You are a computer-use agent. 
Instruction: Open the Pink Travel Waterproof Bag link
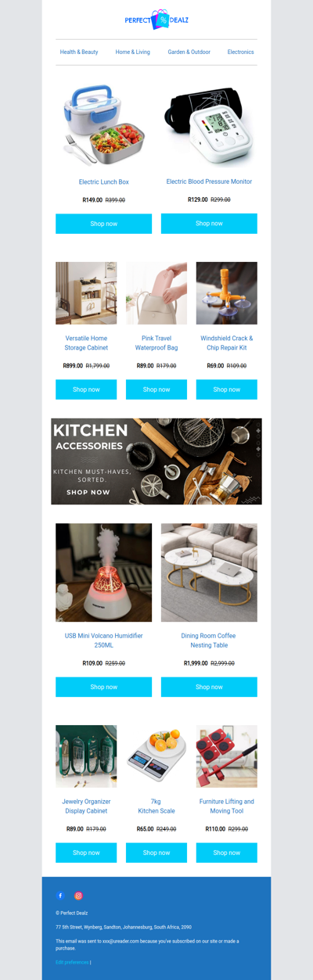point(156,343)
